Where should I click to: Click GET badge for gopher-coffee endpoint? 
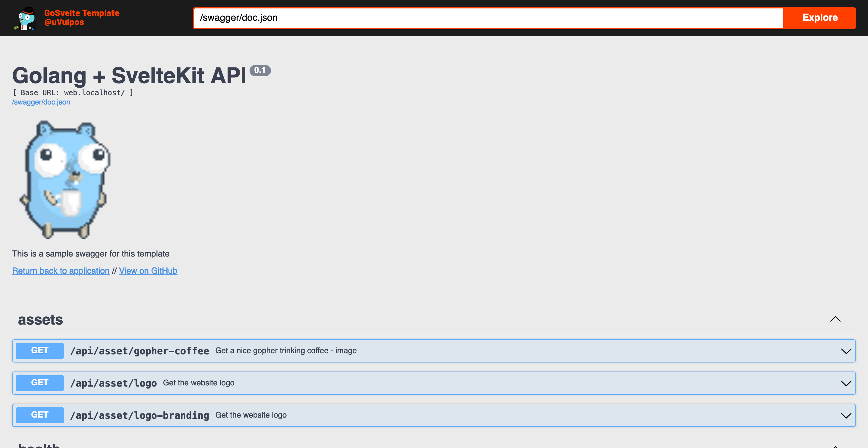(x=40, y=350)
